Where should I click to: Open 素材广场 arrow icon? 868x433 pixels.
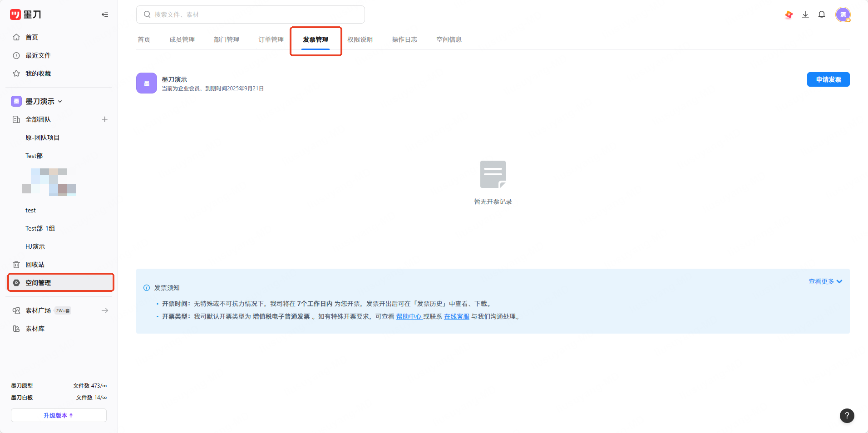(105, 310)
